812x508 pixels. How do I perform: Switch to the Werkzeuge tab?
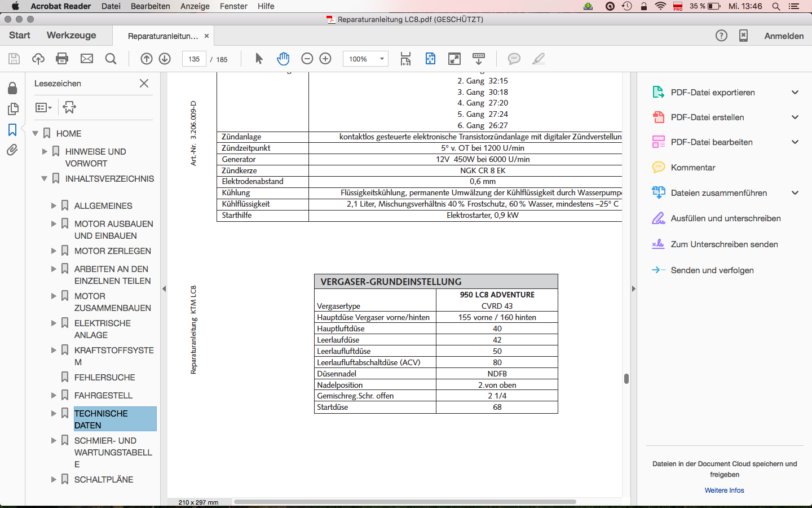pyautogui.click(x=71, y=35)
